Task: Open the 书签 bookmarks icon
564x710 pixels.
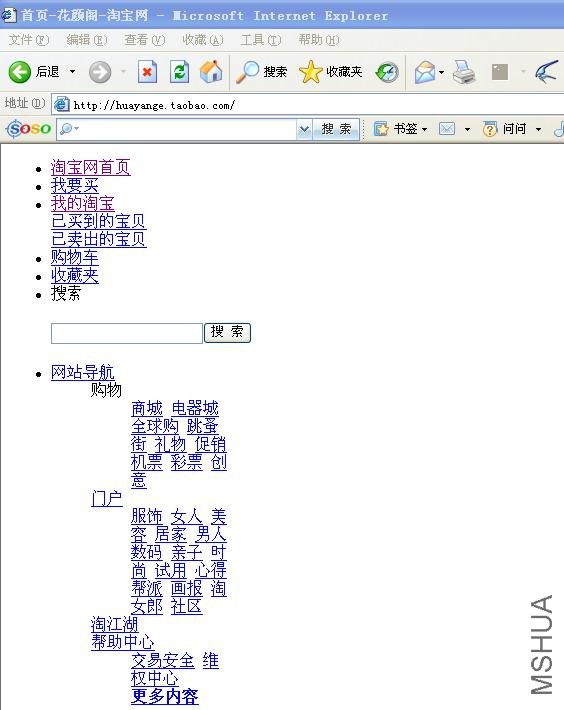Action: point(381,129)
